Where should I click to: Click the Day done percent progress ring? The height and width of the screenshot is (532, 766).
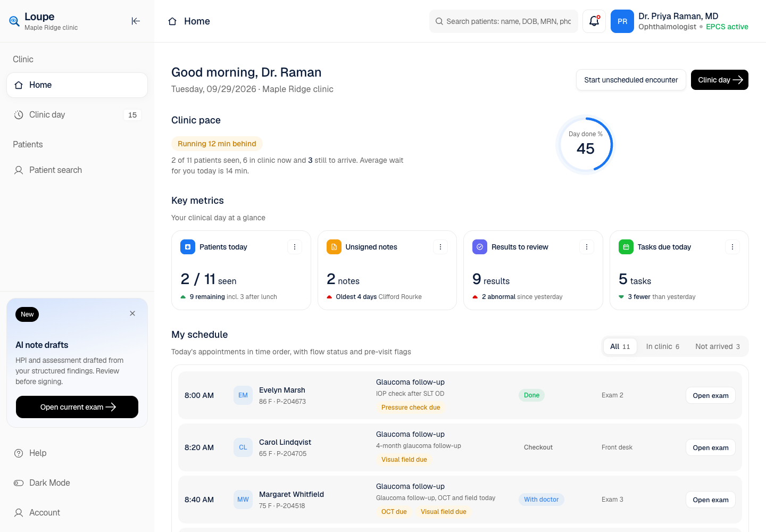585,145
